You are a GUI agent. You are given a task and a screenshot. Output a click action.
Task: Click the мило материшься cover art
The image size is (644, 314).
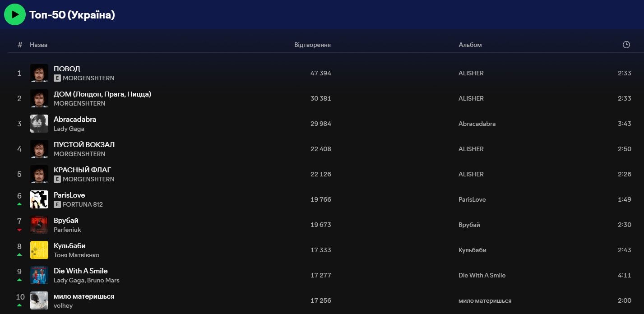[x=39, y=300]
